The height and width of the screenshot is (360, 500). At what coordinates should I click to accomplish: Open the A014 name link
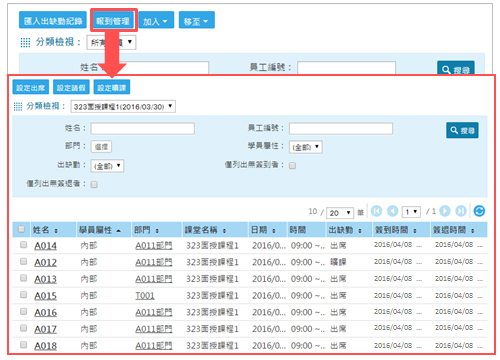coord(45,246)
